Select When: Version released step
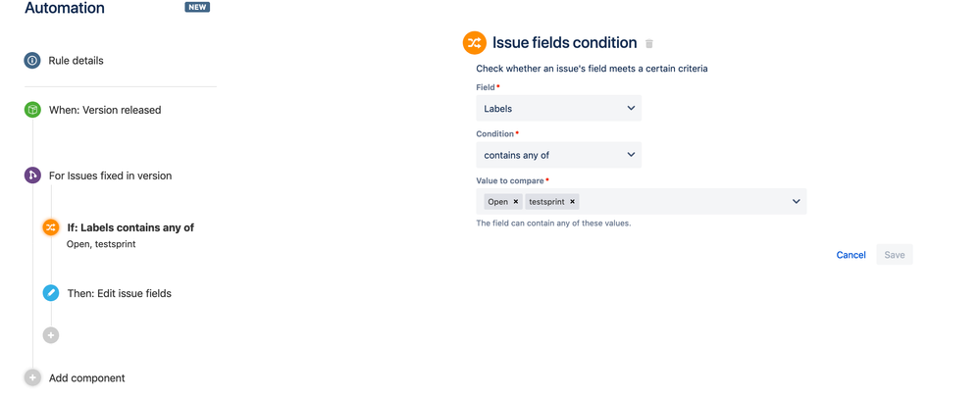The image size is (980, 399). pyautogui.click(x=105, y=110)
